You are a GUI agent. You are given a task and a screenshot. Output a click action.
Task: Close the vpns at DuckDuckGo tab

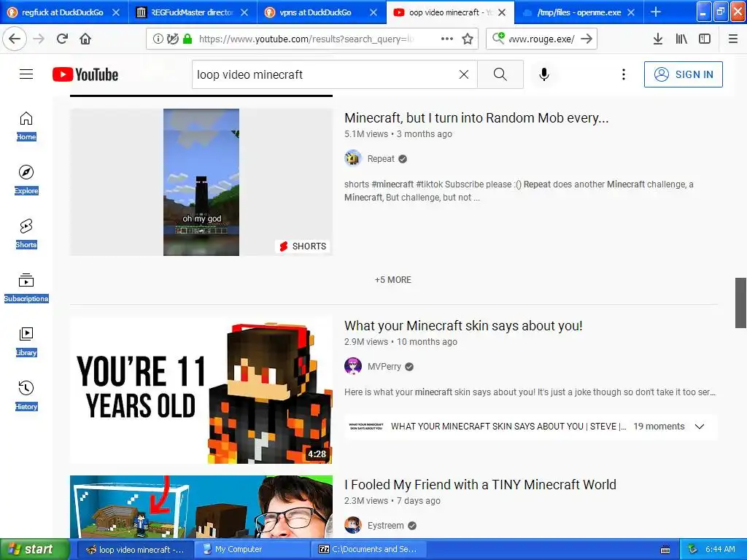[373, 12]
